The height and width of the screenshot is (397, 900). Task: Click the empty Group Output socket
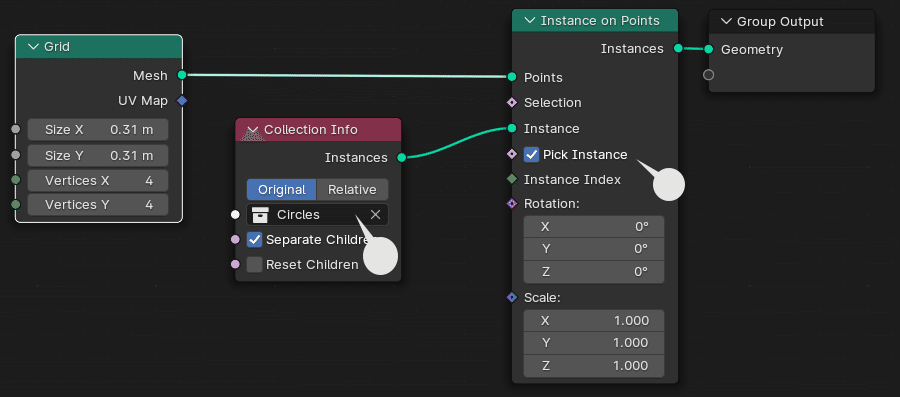pos(709,75)
